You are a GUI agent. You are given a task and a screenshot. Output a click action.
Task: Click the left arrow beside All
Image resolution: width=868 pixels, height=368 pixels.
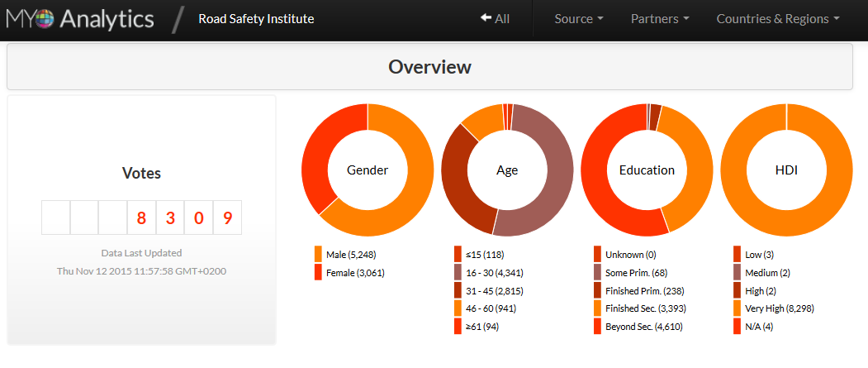click(486, 18)
